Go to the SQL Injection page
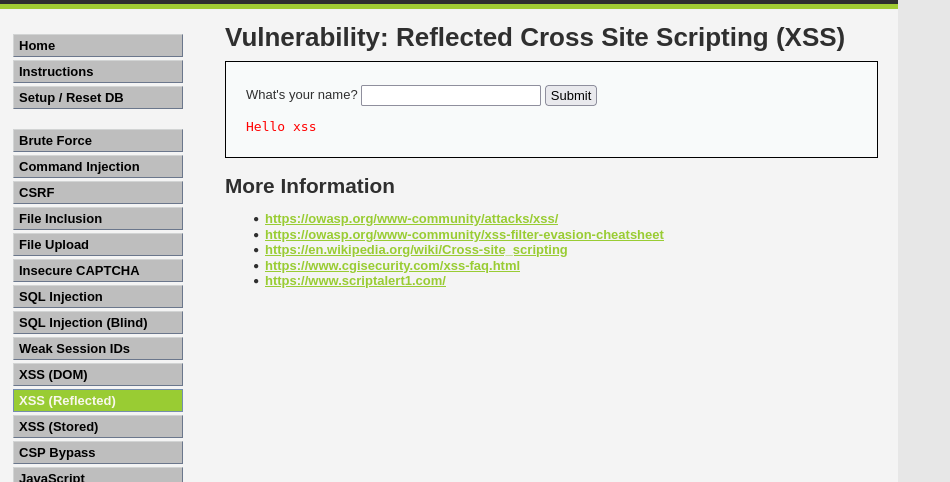The height and width of the screenshot is (482, 950). 97,297
